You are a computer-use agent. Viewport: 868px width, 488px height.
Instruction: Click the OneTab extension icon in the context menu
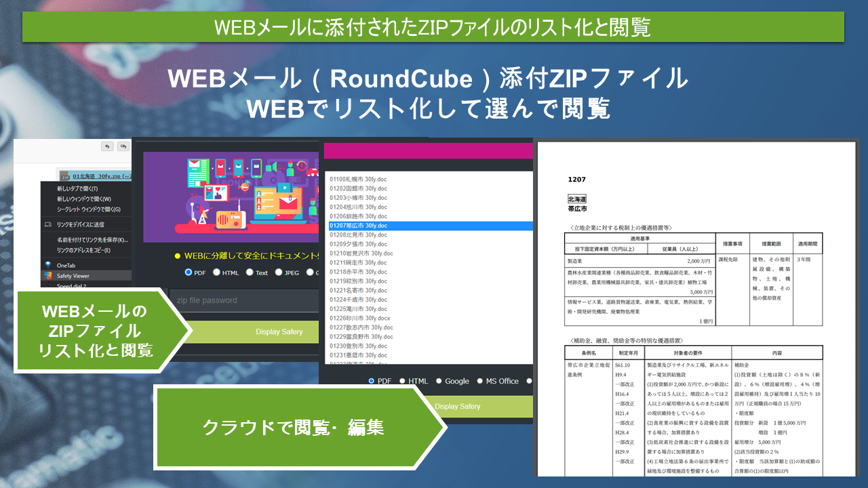click(48, 265)
